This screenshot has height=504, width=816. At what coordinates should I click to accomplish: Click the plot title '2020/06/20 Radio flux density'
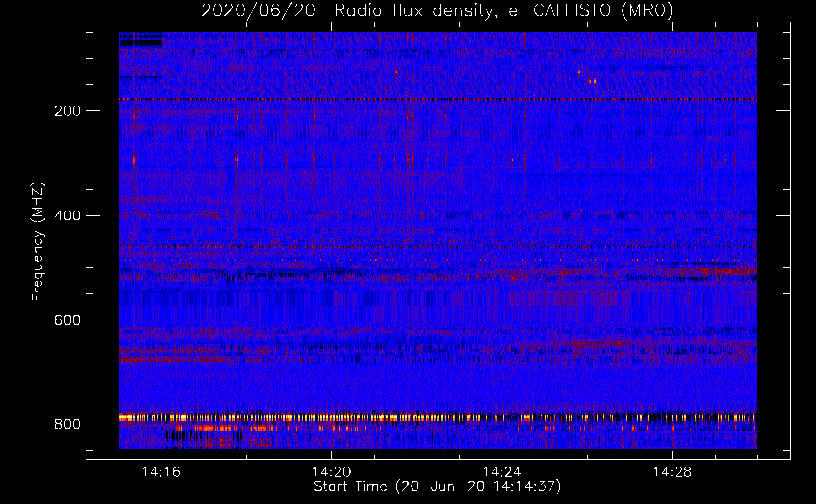[437, 10]
